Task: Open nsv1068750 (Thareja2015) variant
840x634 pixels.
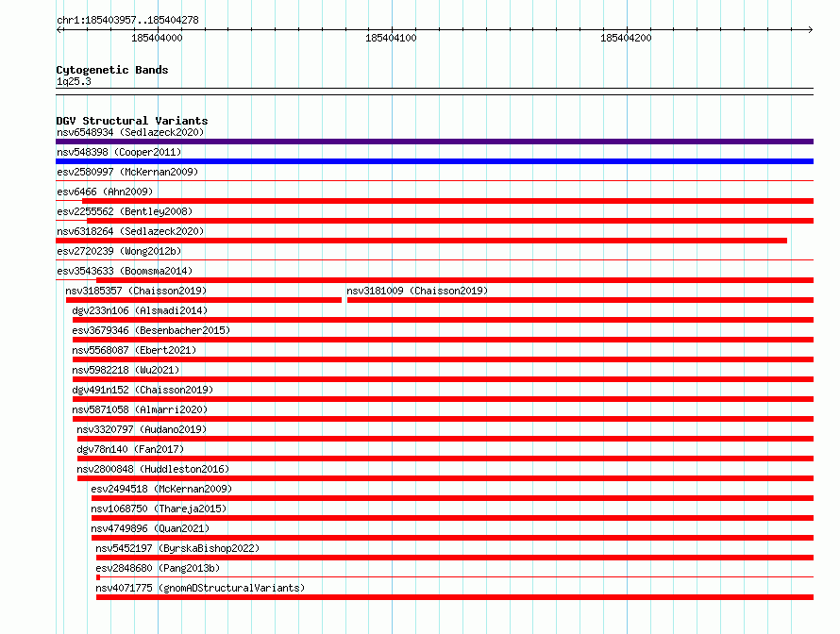Action: coord(159,509)
